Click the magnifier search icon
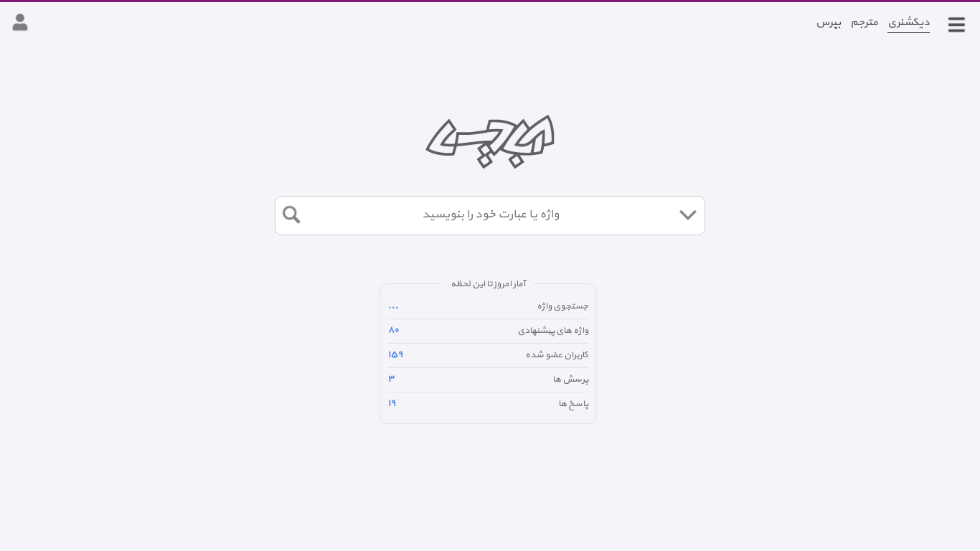 tap(291, 215)
